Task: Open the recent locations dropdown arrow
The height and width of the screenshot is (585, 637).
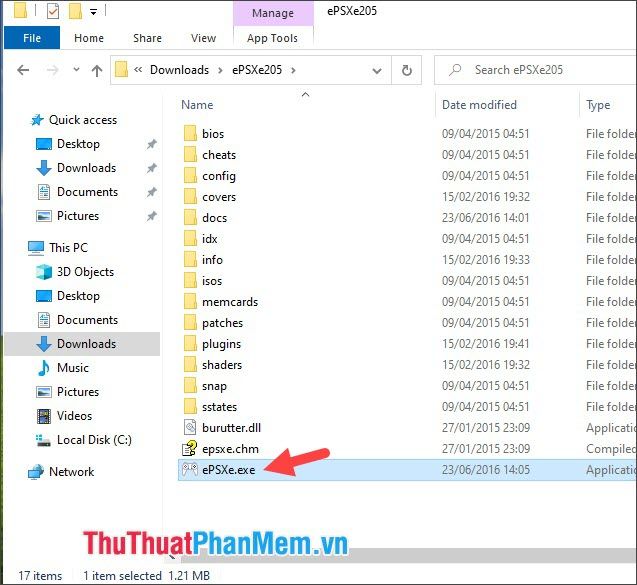Action: (76, 69)
